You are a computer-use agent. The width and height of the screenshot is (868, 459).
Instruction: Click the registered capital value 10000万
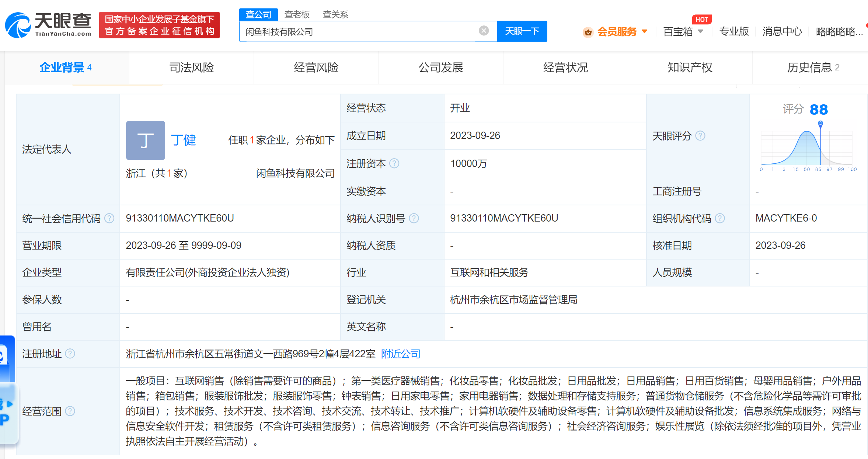468,164
